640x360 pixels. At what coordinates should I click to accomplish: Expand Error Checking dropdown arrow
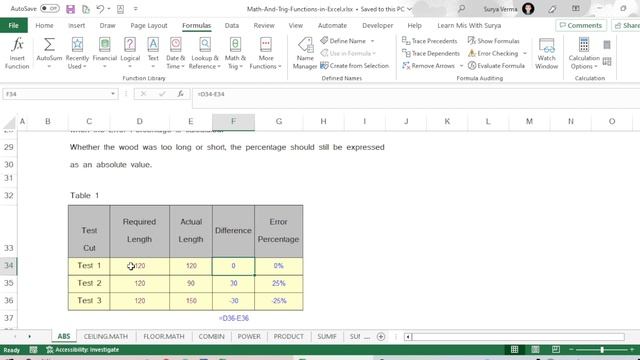[525, 53]
